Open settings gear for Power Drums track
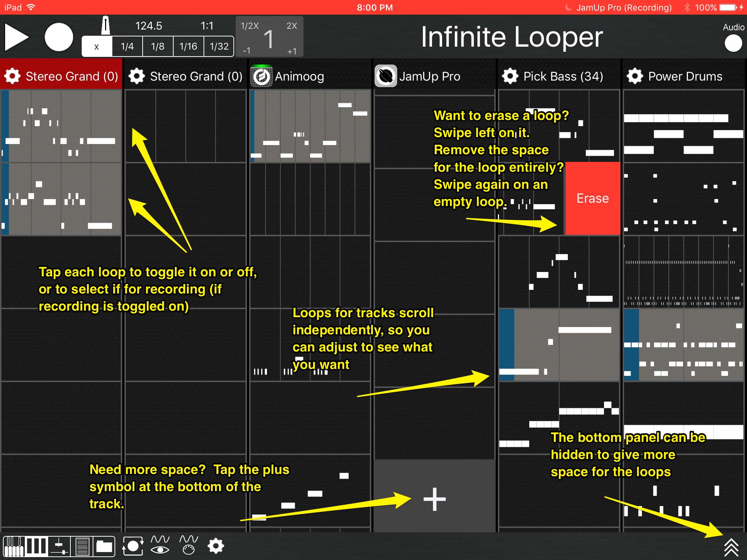Viewport: 747px width, 560px height. pyautogui.click(x=635, y=76)
